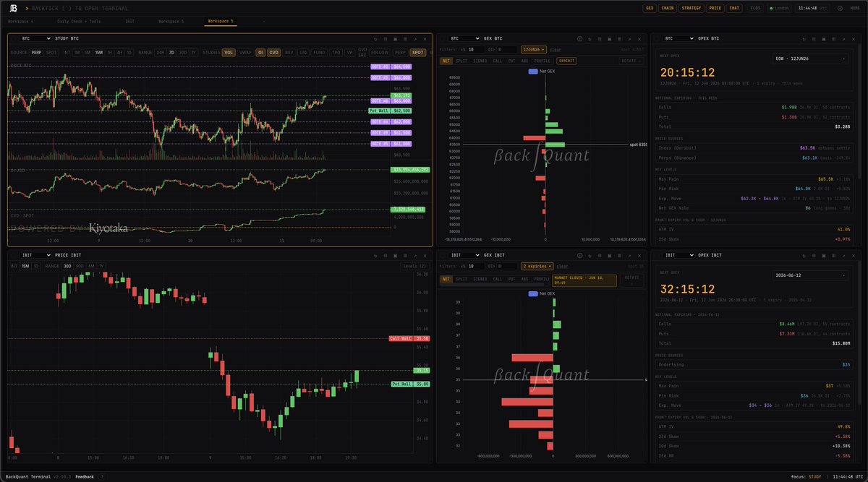
Task: Enable the FUND study
Action: 319,53
